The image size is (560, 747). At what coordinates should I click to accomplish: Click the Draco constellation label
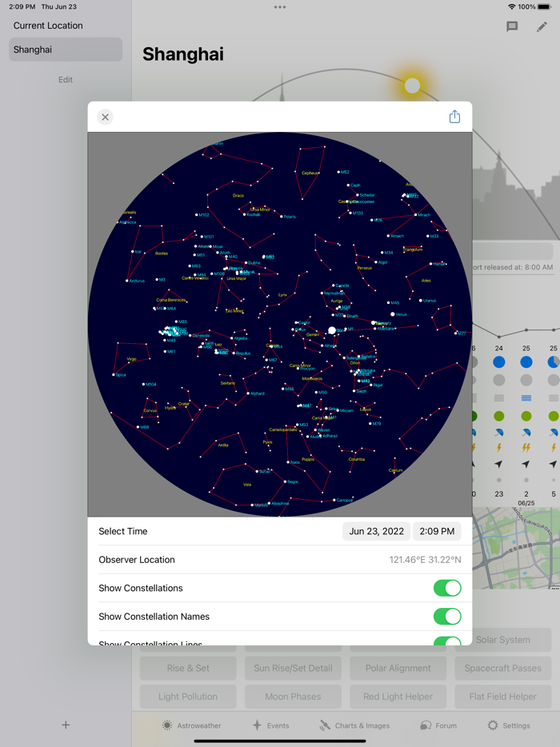point(238,195)
